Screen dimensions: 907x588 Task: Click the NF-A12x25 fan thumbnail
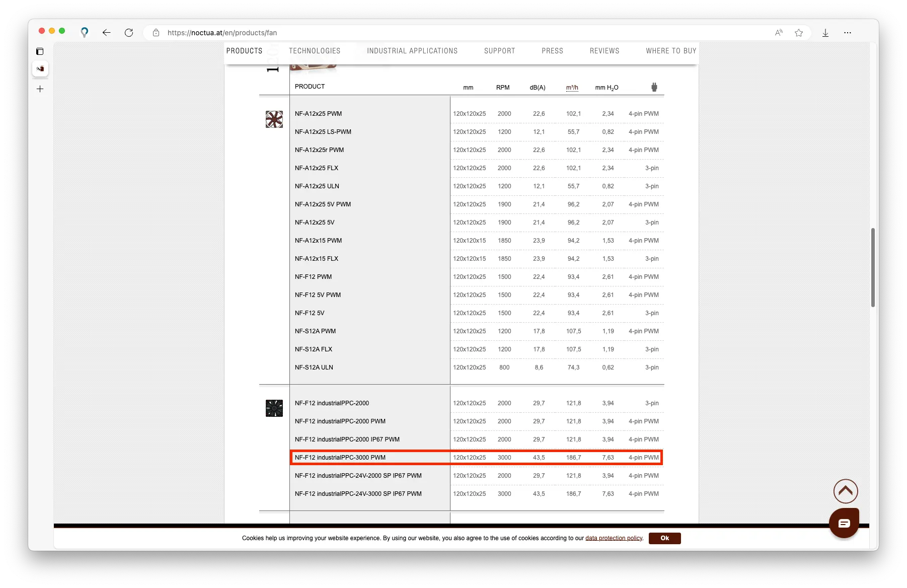tap(274, 119)
